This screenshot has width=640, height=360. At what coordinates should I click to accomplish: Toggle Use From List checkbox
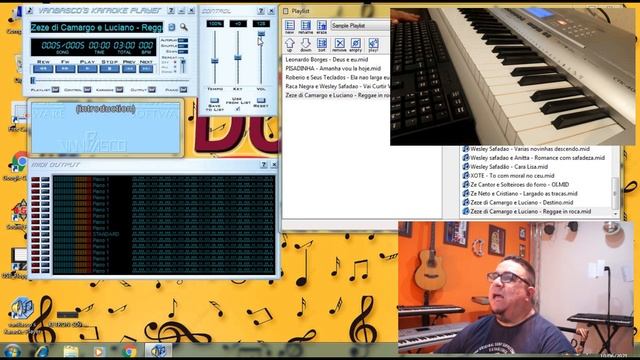[238, 109]
